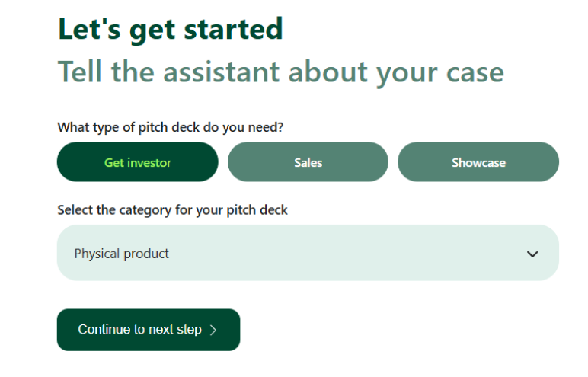588x377 pixels.
Task: Click the "Continue to next step" text label
Action: [139, 329]
